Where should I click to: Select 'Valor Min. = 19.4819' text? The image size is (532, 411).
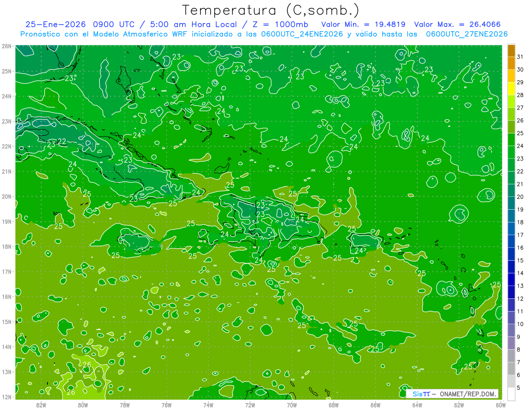363,24
